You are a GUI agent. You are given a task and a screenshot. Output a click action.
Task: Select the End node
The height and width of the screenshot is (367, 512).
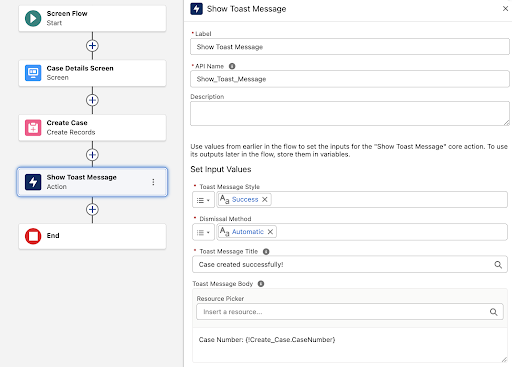[92, 236]
